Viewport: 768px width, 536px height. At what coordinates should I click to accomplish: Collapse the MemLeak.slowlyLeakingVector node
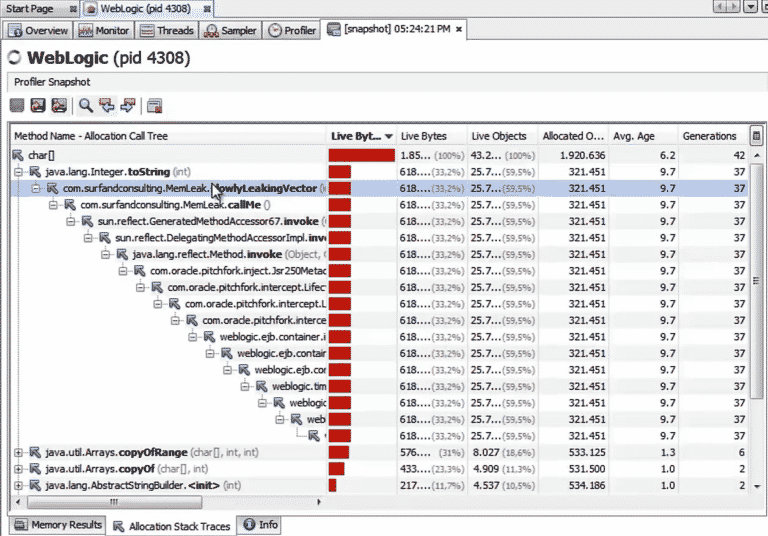(36, 189)
